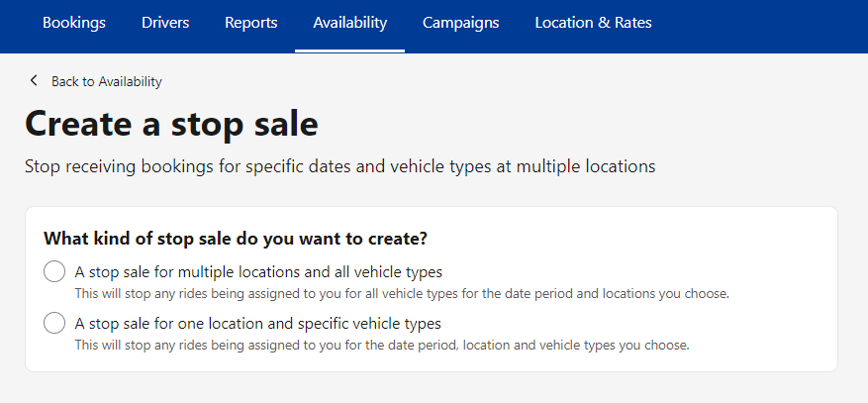Click the specific vehicle types description text
Viewport: 868px width, 403px height.
(382, 345)
